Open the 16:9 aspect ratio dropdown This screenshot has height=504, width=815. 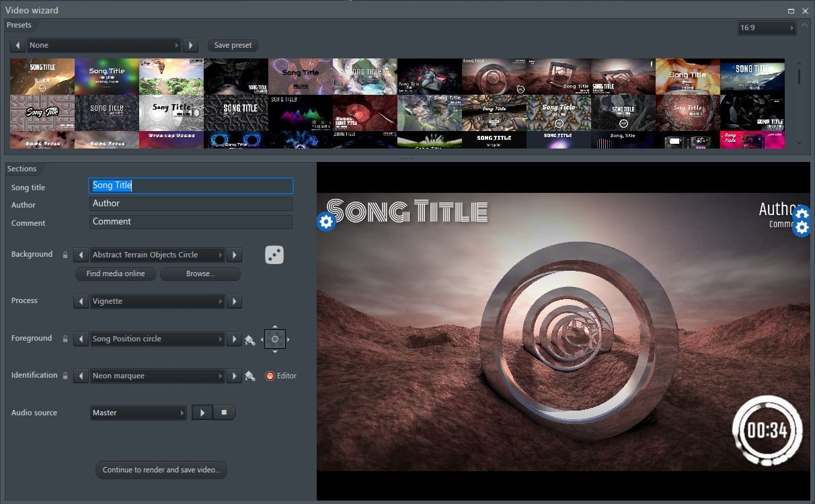click(x=767, y=28)
